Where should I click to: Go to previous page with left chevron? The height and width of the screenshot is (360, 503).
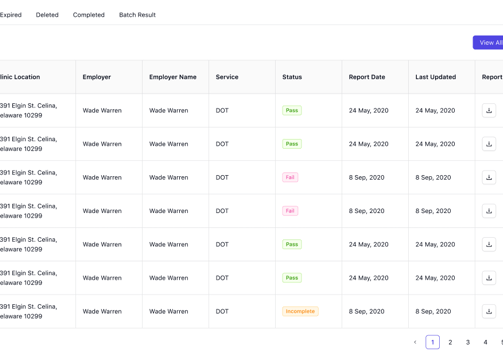[415, 342]
